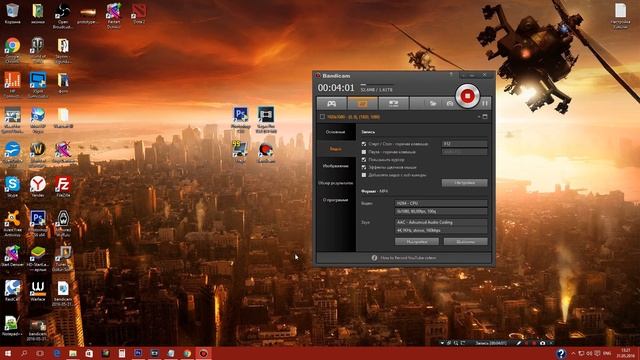Click the F12 start/stop hotkey field
640x360 pixels.
click(464, 144)
